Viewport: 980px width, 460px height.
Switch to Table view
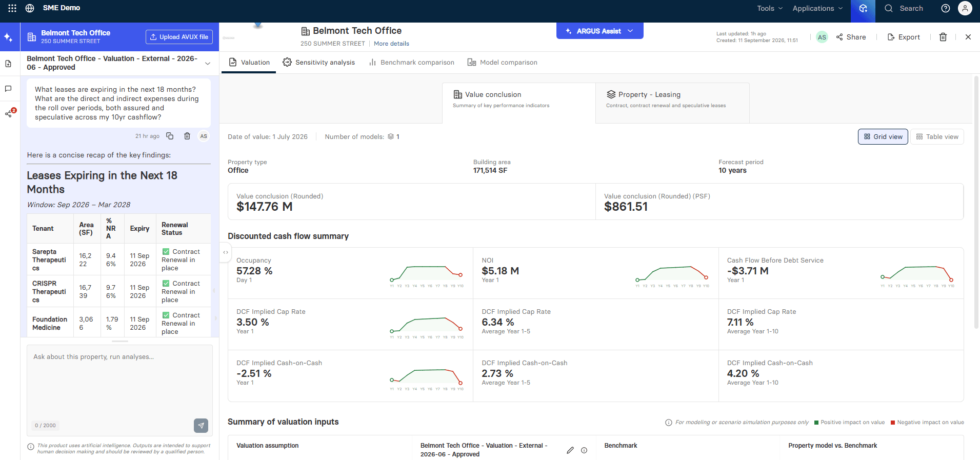[937, 137]
